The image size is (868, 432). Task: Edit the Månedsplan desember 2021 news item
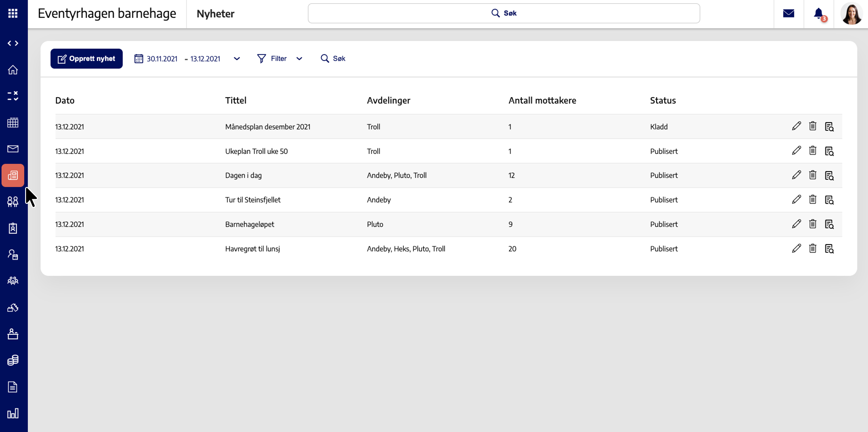796,126
